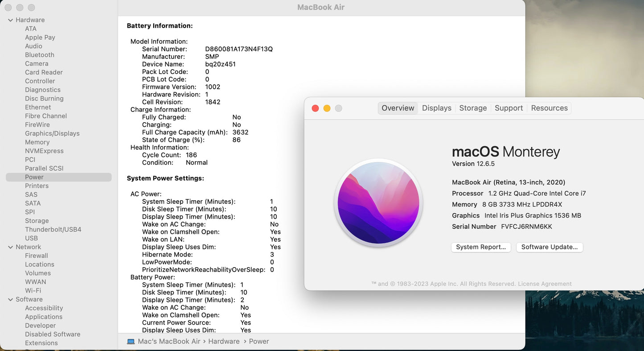Select the Support tab
The height and width of the screenshot is (351, 644).
509,108
